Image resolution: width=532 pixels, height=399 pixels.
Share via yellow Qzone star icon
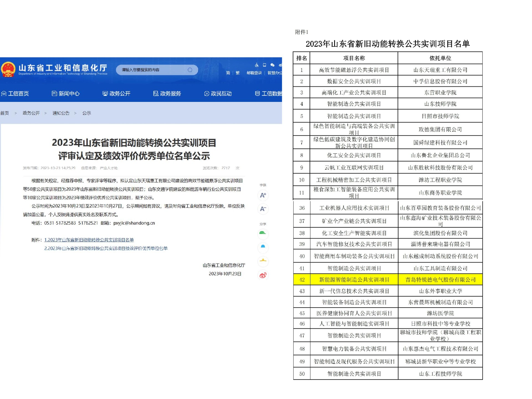tap(263, 261)
